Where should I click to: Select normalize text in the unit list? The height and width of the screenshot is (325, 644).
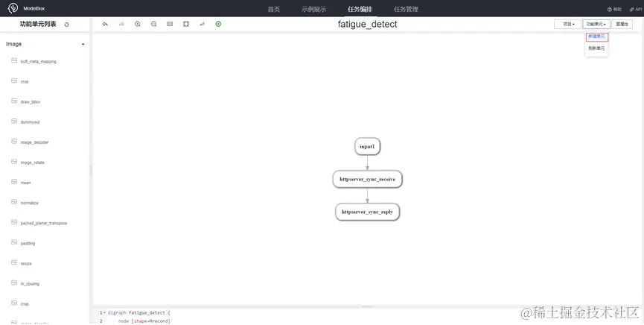(x=29, y=203)
